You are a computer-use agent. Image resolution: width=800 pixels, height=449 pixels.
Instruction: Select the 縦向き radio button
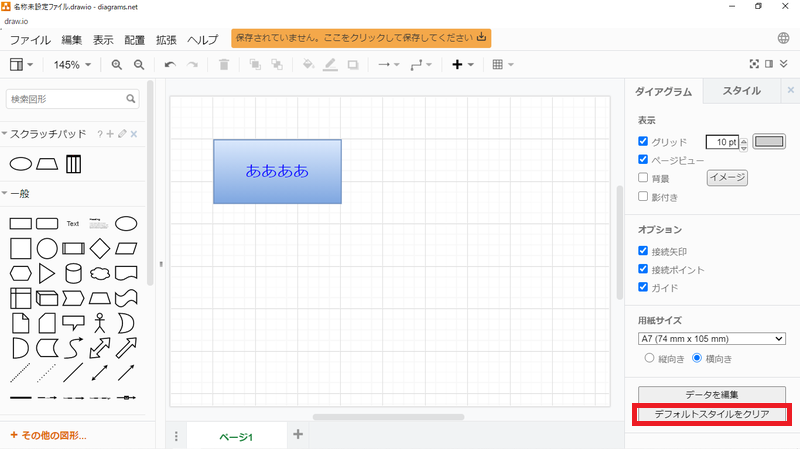tap(649, 358)
